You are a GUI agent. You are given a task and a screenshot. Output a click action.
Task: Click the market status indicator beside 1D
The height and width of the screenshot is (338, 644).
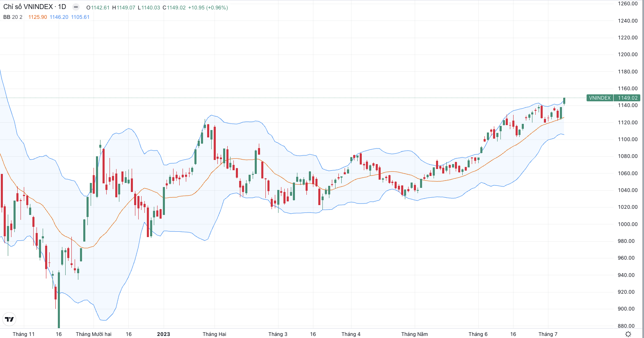(x=76, y=7)
